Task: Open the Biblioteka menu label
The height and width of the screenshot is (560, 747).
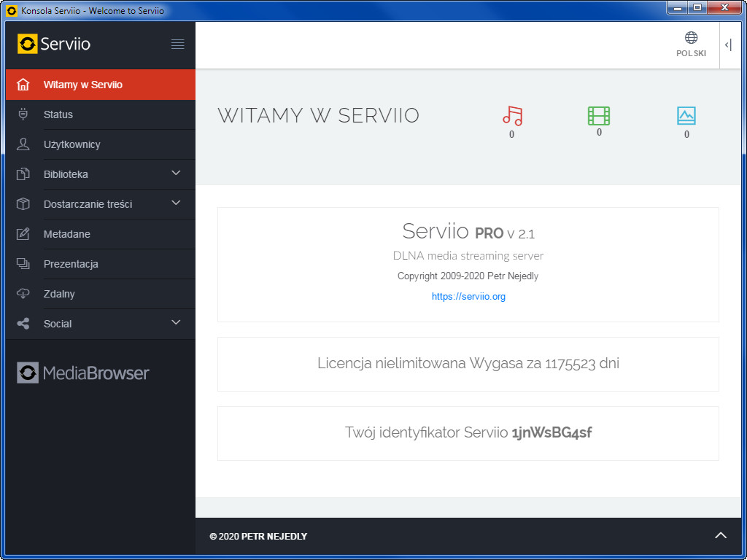Action: 66,174
